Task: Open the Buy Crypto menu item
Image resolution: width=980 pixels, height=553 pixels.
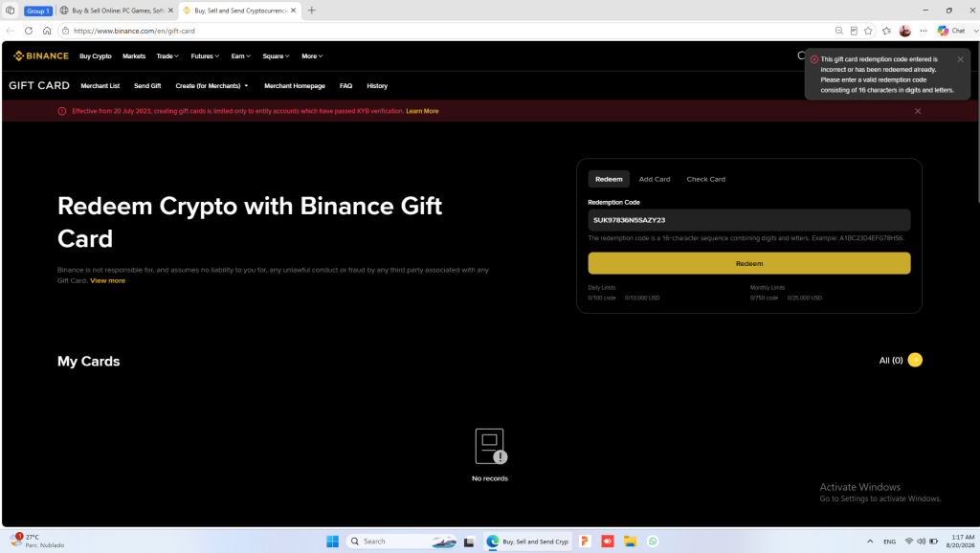Action: (96, 56)
